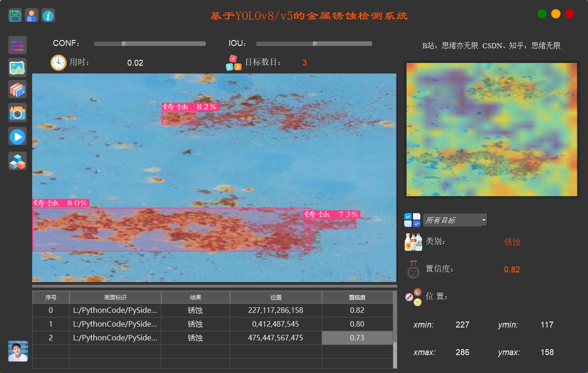Click the save icon in top-left
Viewport: 588px width, 373px height.
coord(15,16)
